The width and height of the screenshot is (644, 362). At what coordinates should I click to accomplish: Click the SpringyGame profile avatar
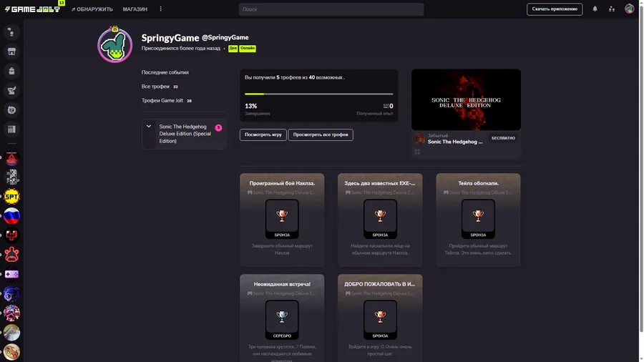tap(115, 44)
